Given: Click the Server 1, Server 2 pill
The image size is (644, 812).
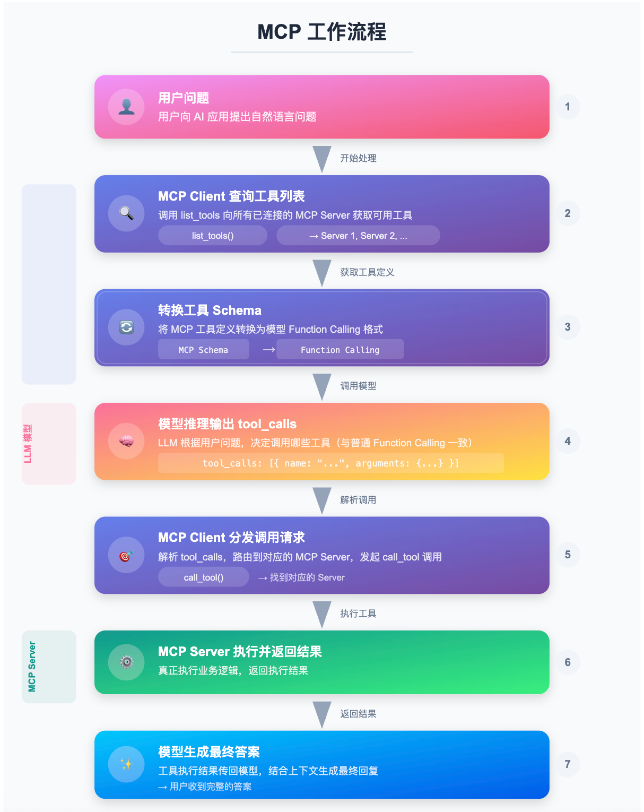Looking at the screenshot, I should [x=358, y=236].
